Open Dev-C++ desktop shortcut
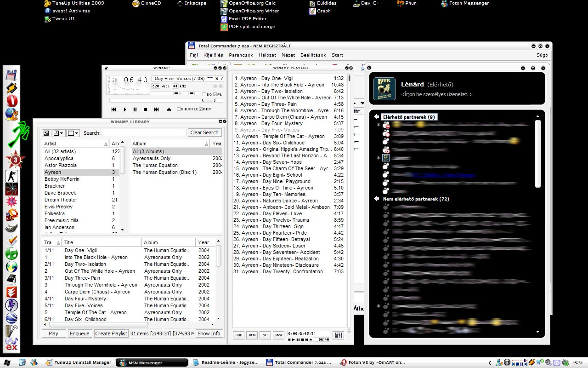588x368 pixels. pos(369,3)
